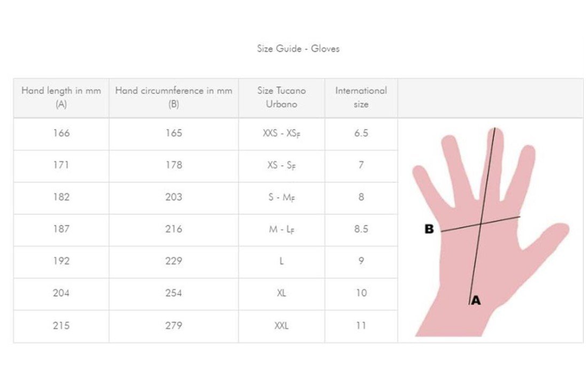The height and width of the screenshot is (365, 588).
Task: Click the circumference cell showing 178
Action: [174, 165]
